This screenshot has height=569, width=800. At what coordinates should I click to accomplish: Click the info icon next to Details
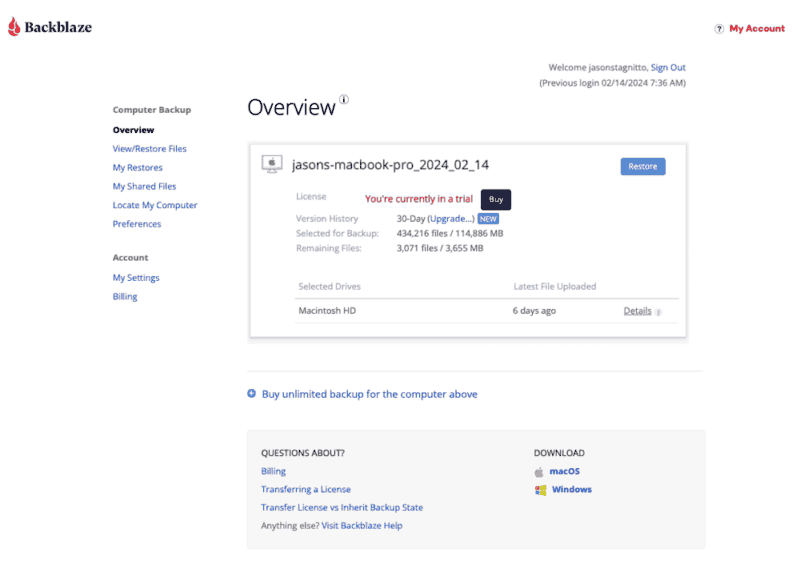tap(658, 312)
